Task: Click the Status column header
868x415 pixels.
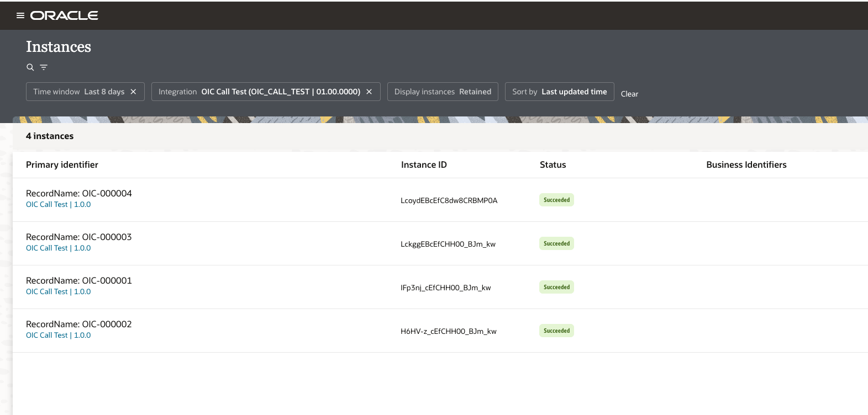Action: 553,164
